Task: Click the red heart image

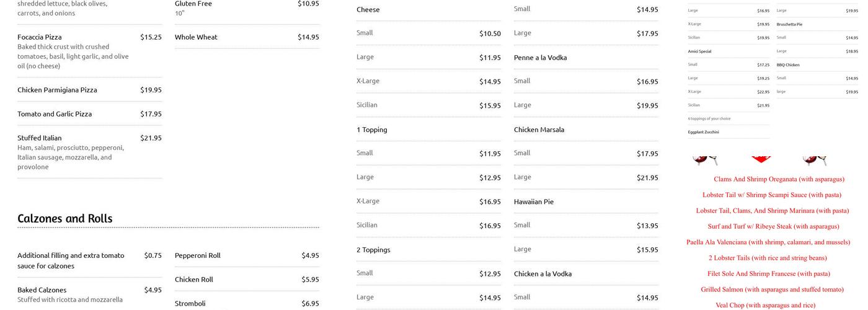Action: [x=761, y=159]
